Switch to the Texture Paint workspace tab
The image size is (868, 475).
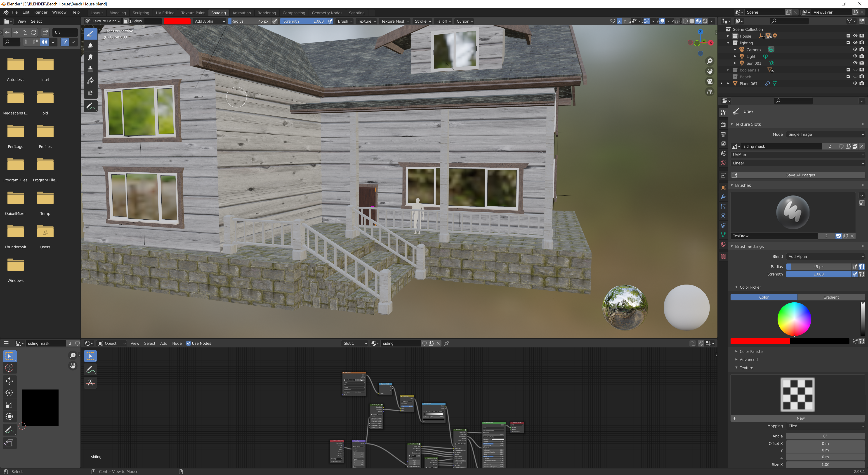click(193, 13)
